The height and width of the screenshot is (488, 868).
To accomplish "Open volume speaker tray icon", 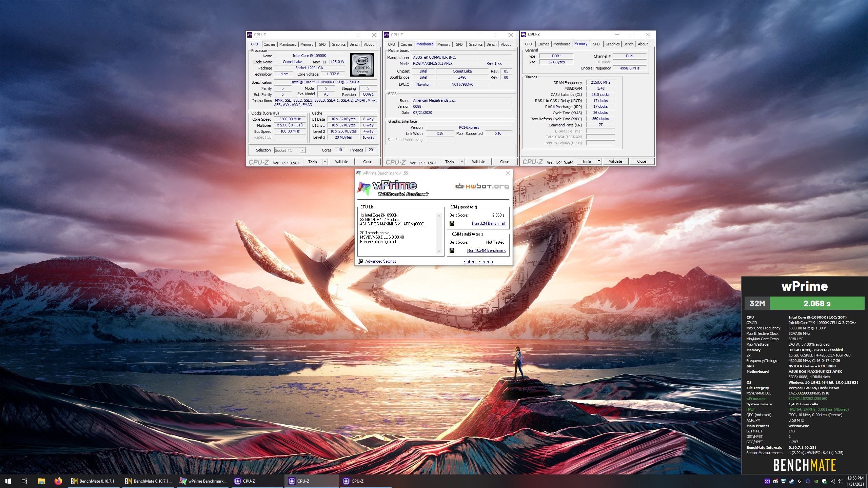I will (x=840, y=481).
